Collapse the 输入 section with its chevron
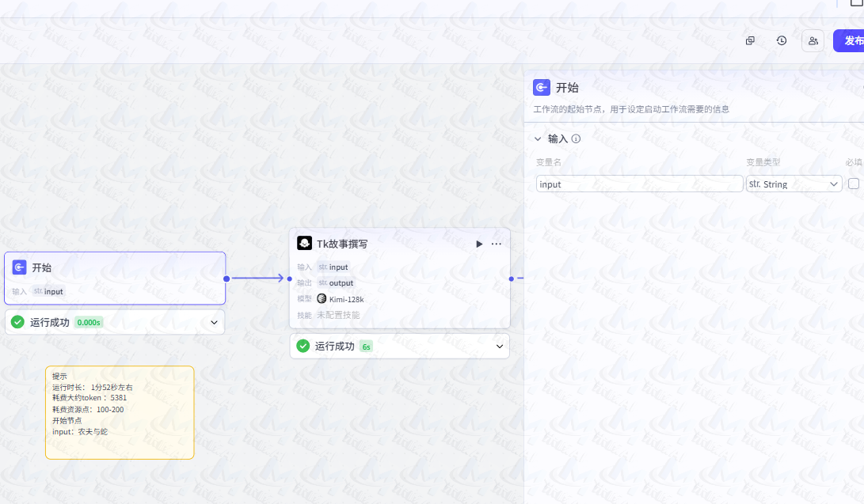The image size is (864, 504). click(x=537, y=138)
